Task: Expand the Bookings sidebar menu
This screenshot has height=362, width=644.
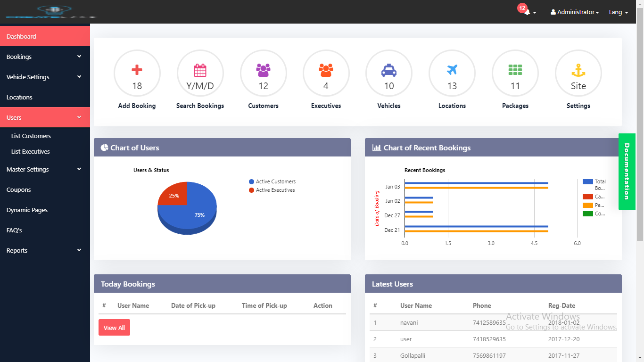Action: pyautogui.click(x=44, y=57)
